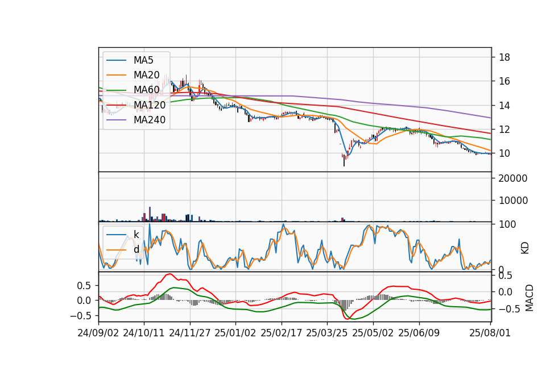Click the MA5 legend label
Viewport: 546px width, 392px height.
pos(143,60)
